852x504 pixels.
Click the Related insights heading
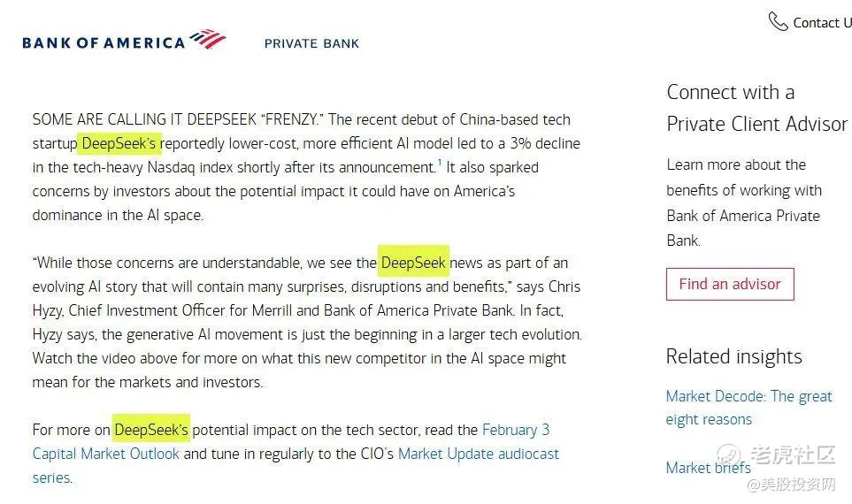tap(733, 356)
